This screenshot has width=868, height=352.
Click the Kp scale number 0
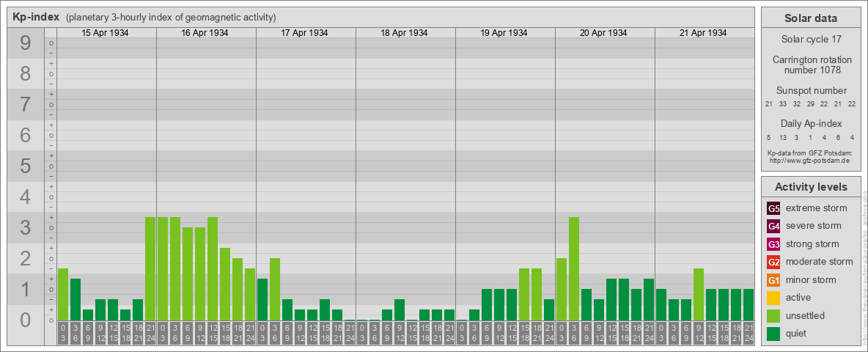coord(26,319)
